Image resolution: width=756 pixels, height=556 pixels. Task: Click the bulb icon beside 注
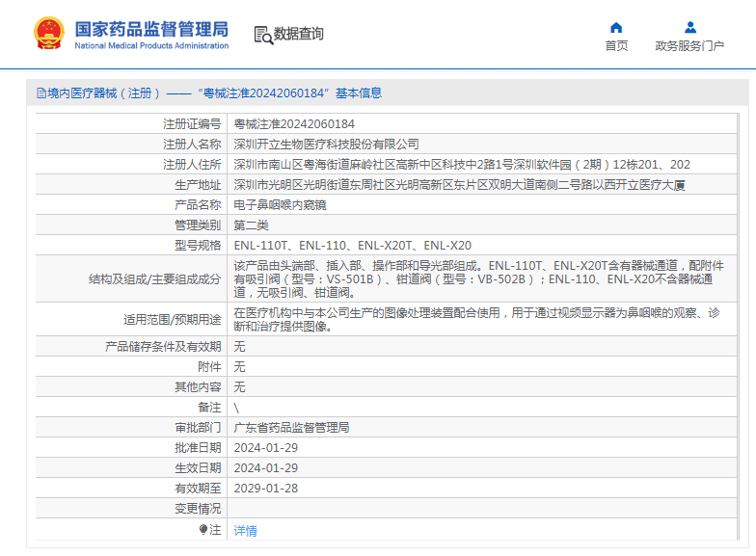(x=203, y=530)
